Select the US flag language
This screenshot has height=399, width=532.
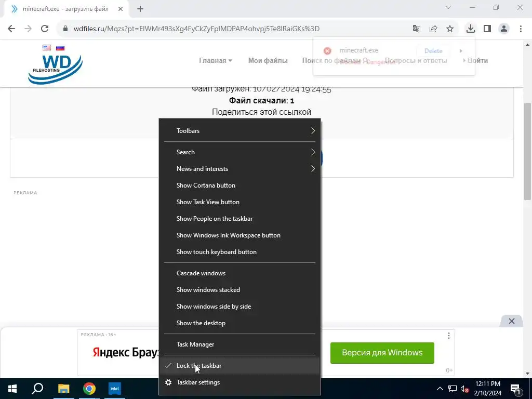[47, 47]
